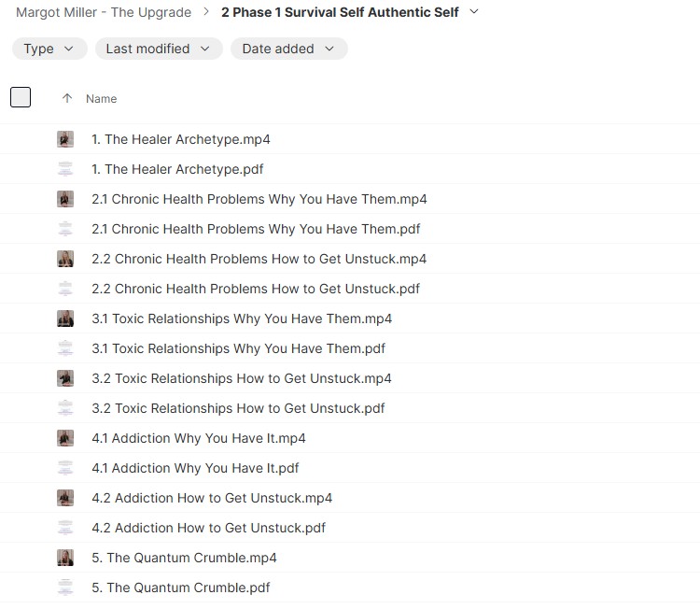
Task: Open the Date added filter dropdown
Action: click(x=288, y=49)
